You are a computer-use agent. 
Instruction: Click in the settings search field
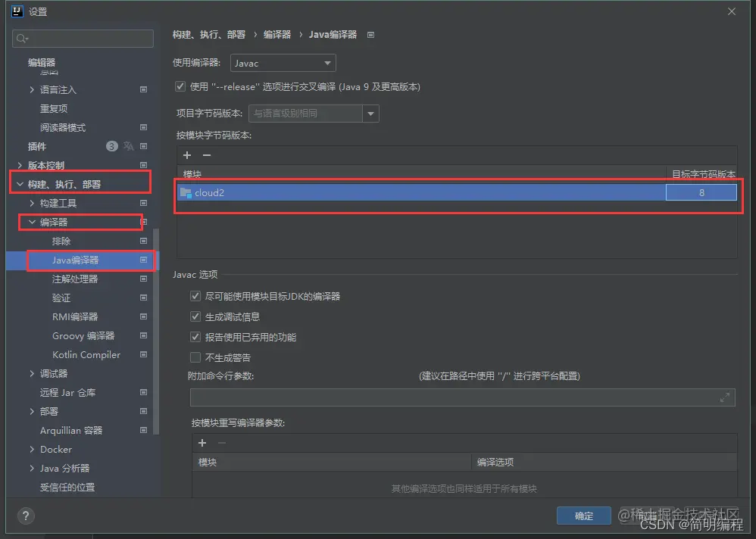(x=82, y=38)
